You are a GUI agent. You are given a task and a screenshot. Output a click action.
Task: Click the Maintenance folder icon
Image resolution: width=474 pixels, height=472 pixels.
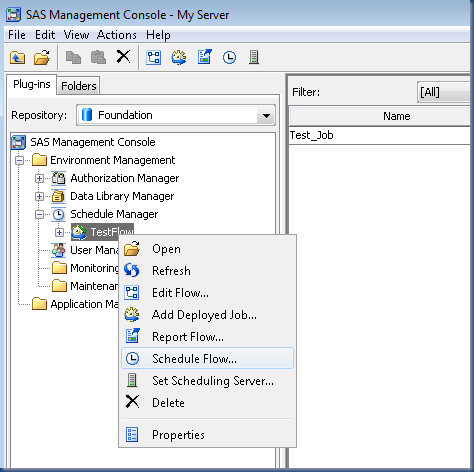(60, 286)
